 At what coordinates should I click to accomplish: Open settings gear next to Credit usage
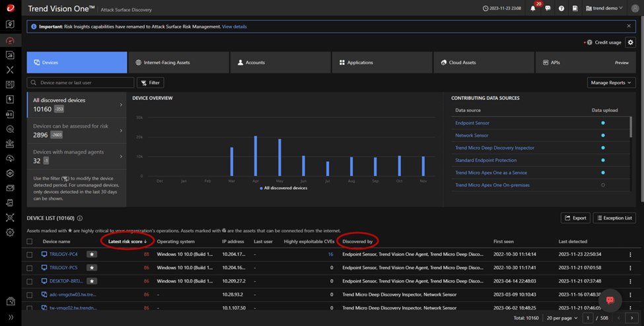[x=630, y=42]
